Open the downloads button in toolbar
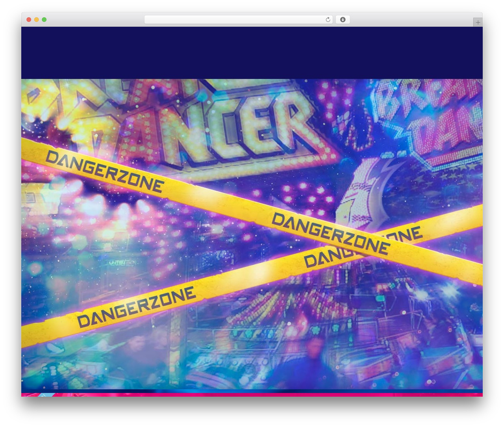Viewport: 504px width, 427px height. click(343, 20)
